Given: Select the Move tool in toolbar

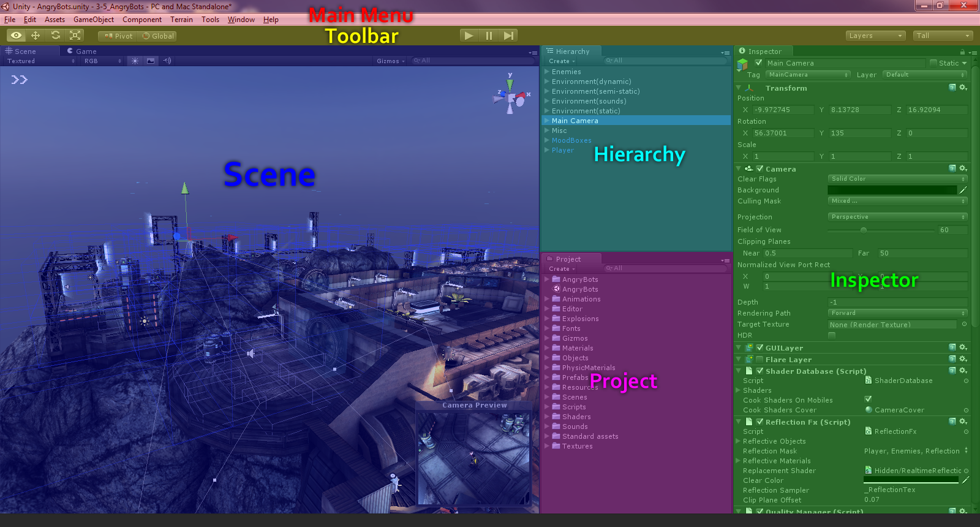Looking at the screenshot, I should [x=36, y=36].
